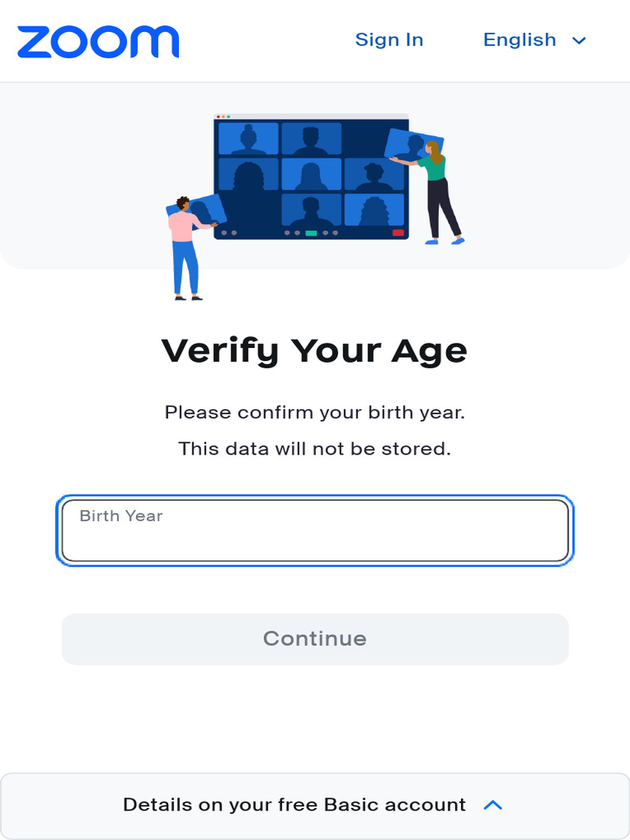
Task: Focus the Birth Year input field
Action: pyautogui.click(x=315, y=532)
